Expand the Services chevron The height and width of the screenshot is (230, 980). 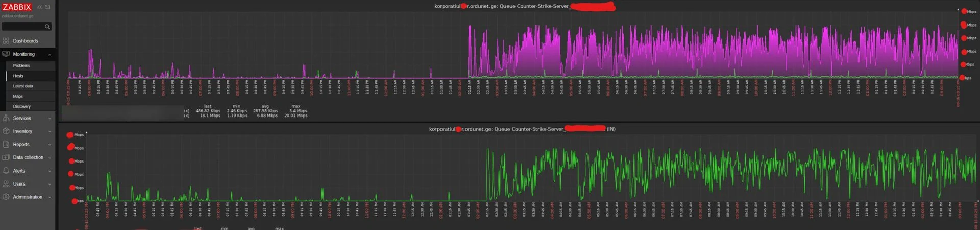tap(50, 119)
